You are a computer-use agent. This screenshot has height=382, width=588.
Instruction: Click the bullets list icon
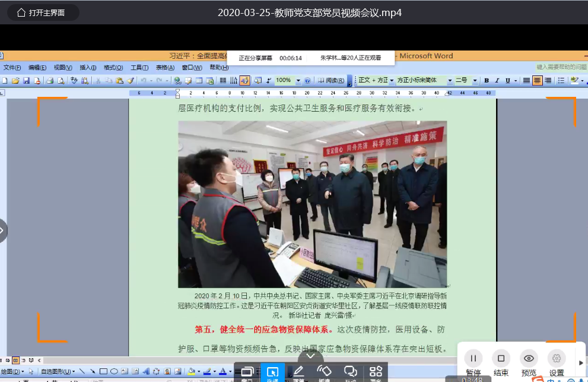(561, 80)
